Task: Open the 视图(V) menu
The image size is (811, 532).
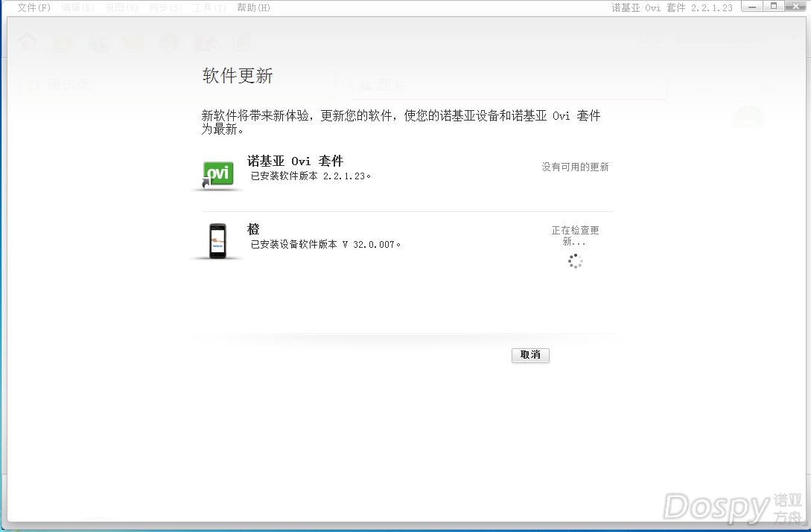Action: click(x=122, y=7)
